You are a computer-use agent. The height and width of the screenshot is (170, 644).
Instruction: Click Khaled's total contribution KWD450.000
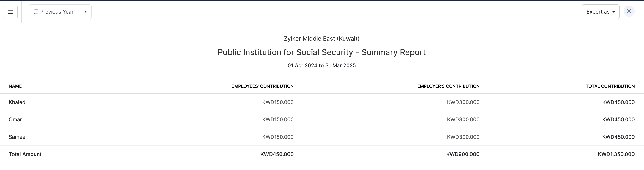pos(618,102)
